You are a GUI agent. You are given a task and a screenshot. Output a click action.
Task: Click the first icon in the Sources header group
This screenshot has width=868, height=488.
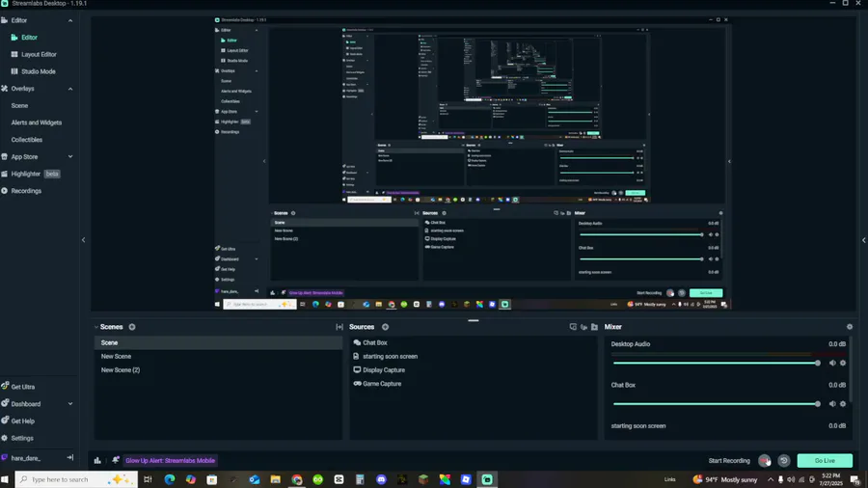pyautogui.click(x=573, y=327)
